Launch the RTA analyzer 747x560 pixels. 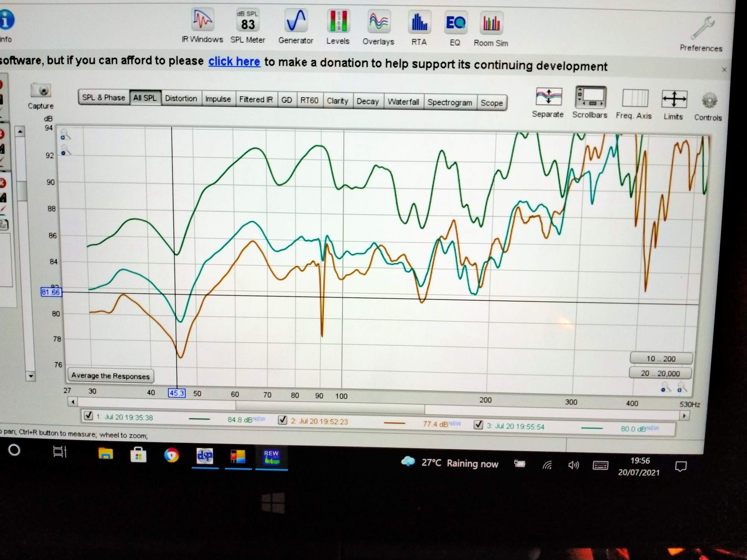click(x=419, y=29)
